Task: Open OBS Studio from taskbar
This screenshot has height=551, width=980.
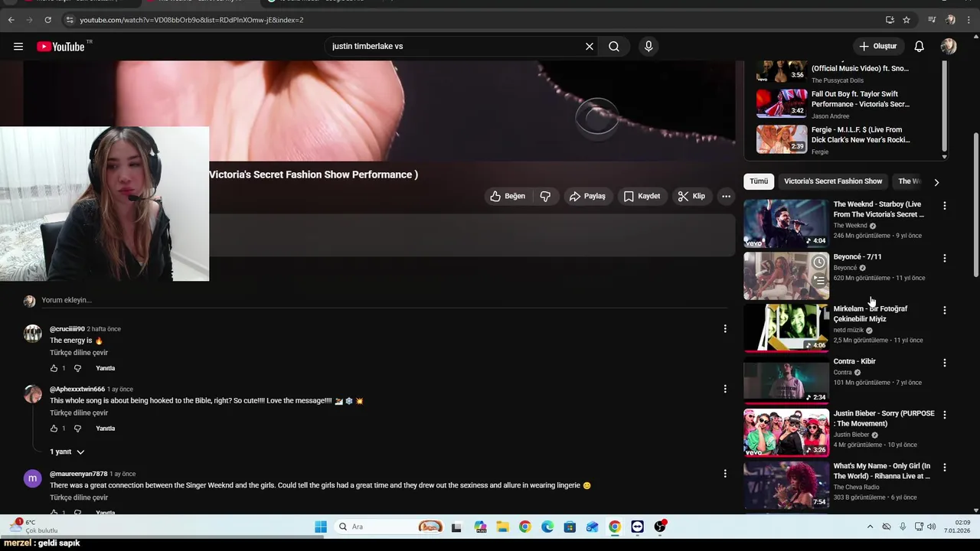Action: coord(660,527)
